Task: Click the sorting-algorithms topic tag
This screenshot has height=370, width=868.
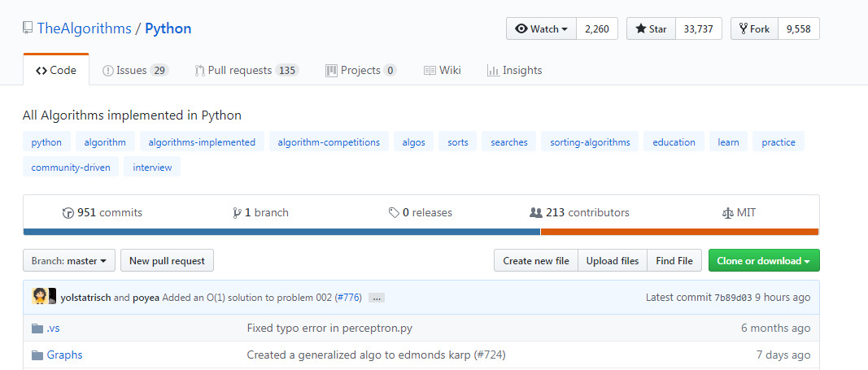Action: (x=590, y=142)
